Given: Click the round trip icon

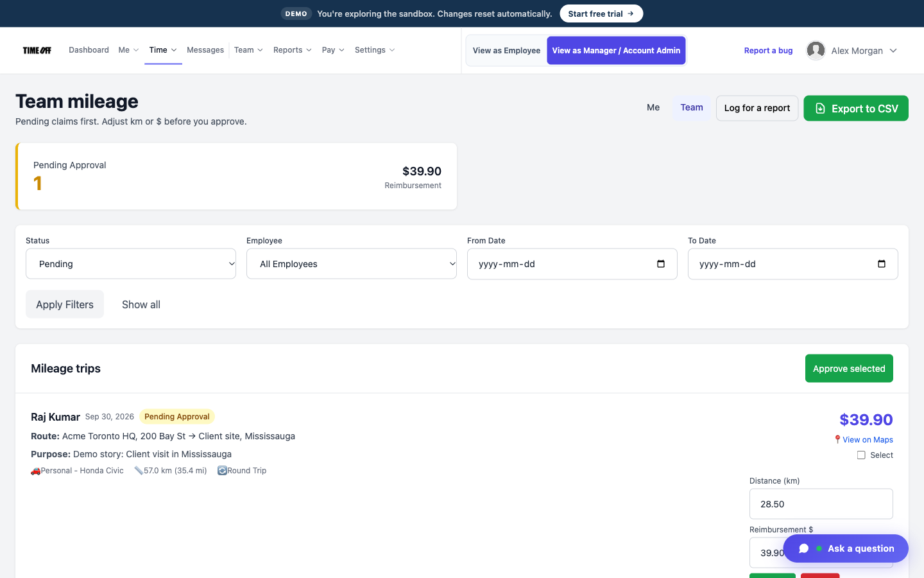Looking at the screenshot, I should pyautogui.click(x=222, y=471).
